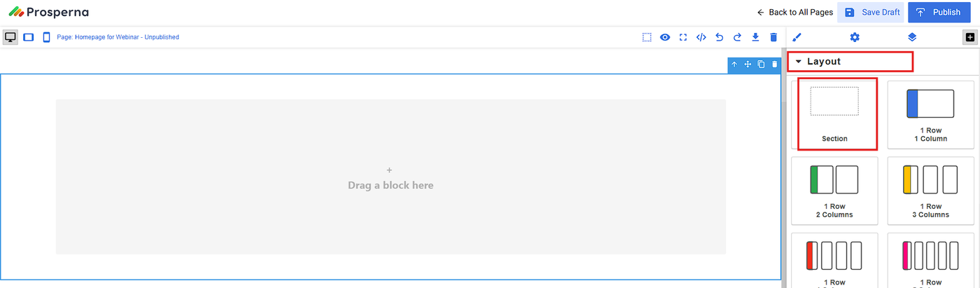Open the blocks panel plus button

(969, 37)
